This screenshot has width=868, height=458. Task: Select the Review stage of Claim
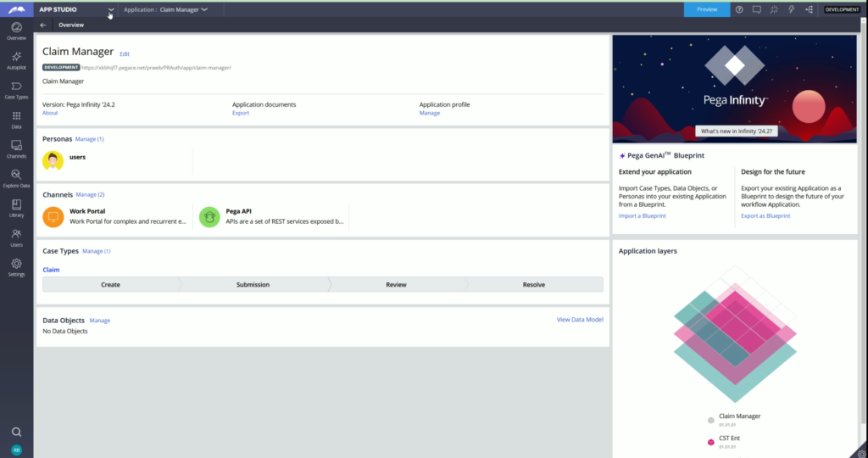397,285
